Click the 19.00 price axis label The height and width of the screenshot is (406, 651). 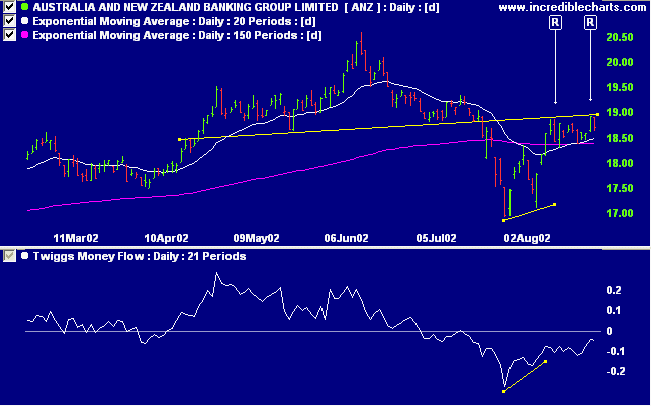coord(620,113)
